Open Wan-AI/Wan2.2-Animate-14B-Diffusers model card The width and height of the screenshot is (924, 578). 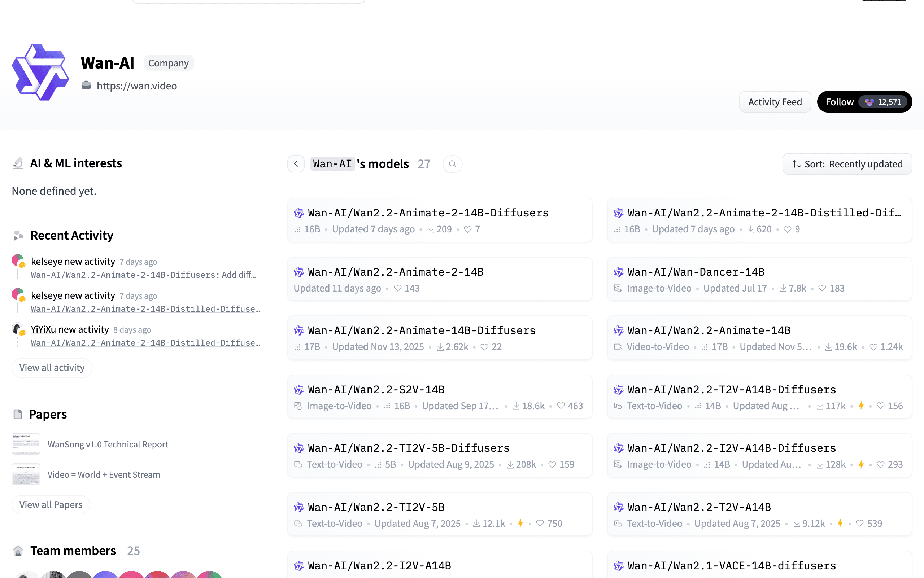[440, 338]
